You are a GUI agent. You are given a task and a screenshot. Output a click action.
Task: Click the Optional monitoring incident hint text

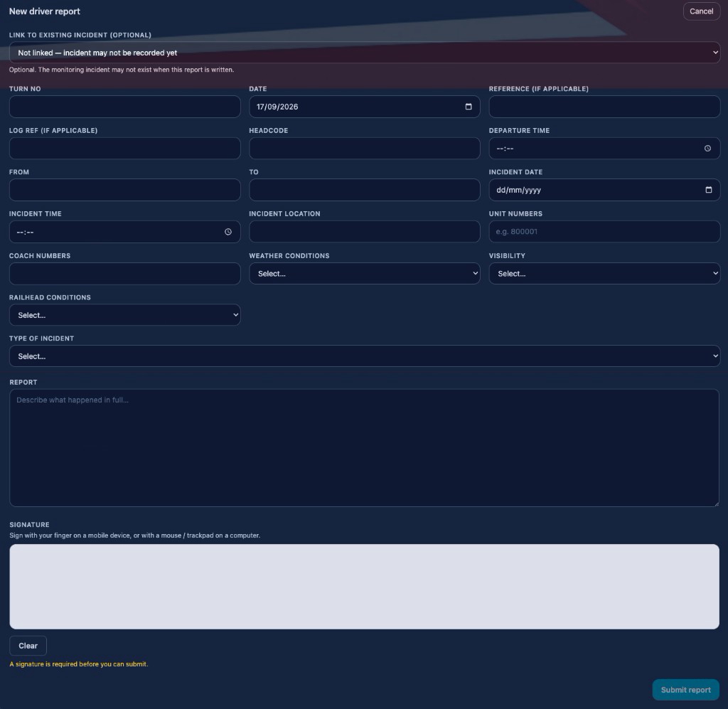(x=122, y=70)
